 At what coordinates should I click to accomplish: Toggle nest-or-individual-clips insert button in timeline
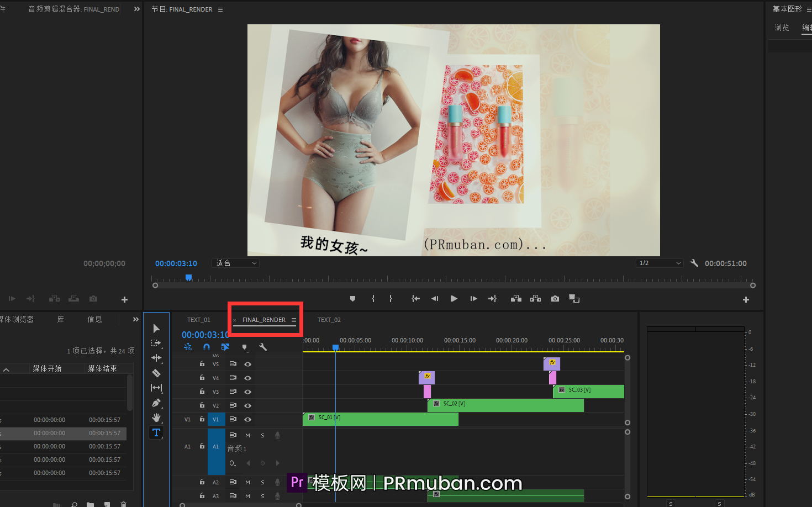click(188, 347)
